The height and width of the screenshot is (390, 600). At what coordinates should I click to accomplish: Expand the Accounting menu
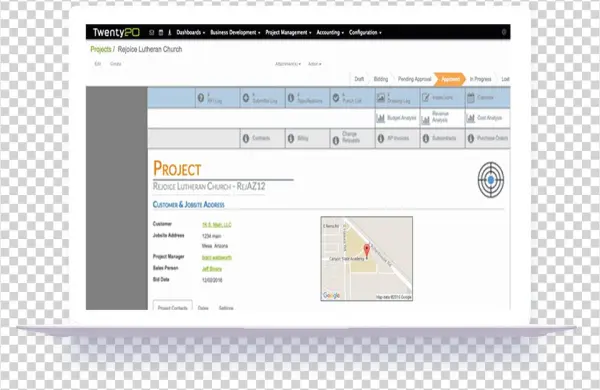coord(330,33)
